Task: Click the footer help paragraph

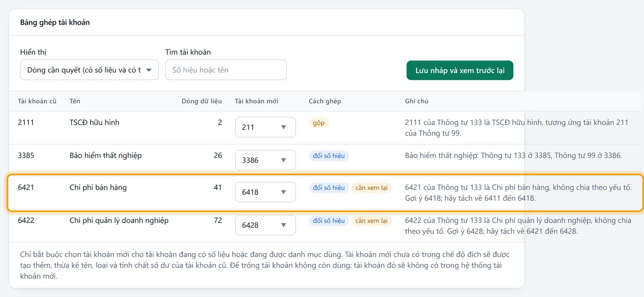Action: 265,265
